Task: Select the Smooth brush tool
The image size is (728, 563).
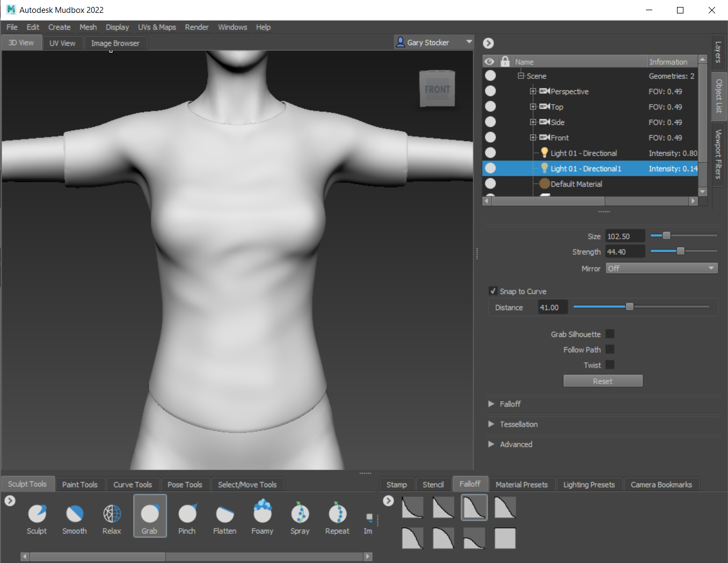Action: [75, 514]
